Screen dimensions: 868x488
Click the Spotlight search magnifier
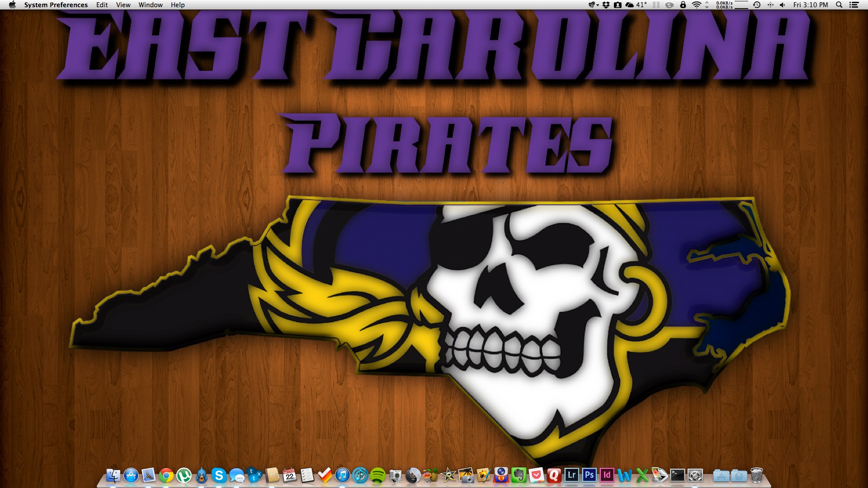pos(839,5)
